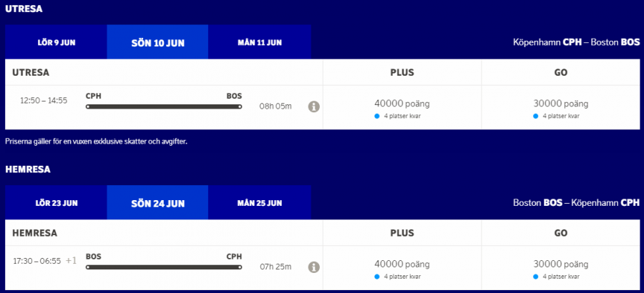Click GO column header in return table
644x293 pixels.
tap(560, 233)
